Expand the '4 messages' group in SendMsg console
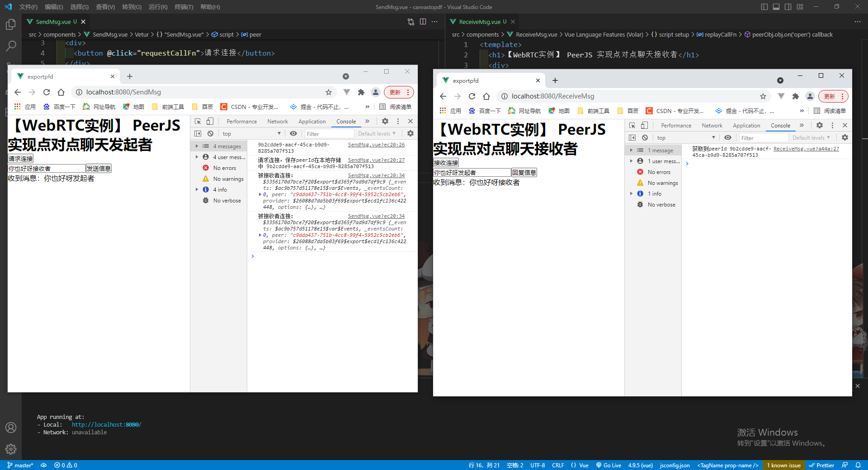Screen dimensions: 868x470 197,146
